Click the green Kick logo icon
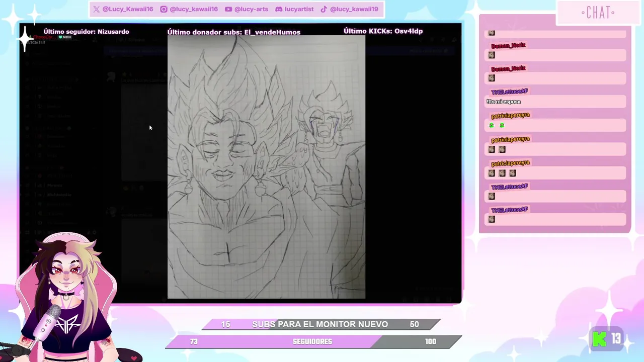 (600, 339)
